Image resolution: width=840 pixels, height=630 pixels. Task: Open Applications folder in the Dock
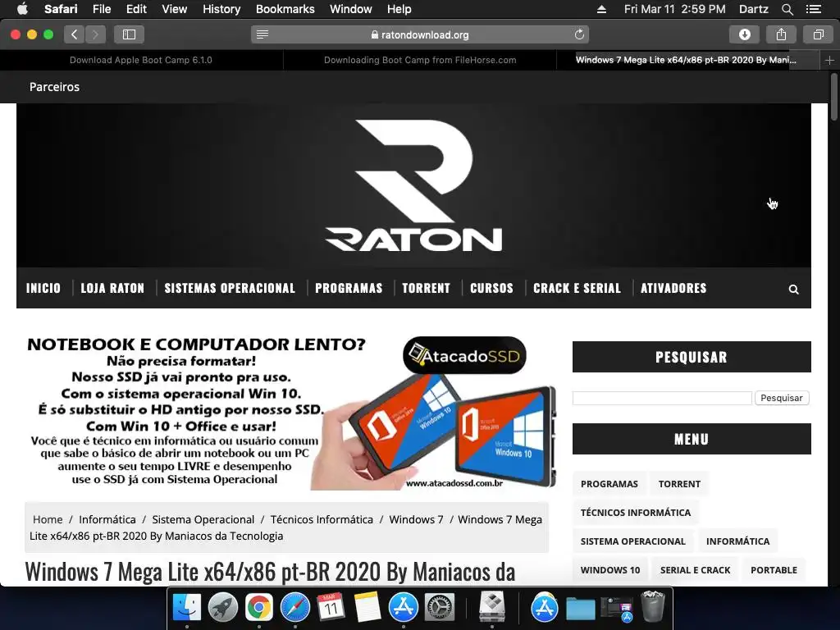545,608
